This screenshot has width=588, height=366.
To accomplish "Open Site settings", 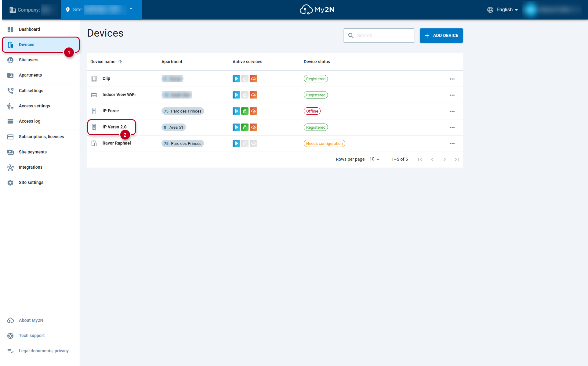I will click(41, 182).
